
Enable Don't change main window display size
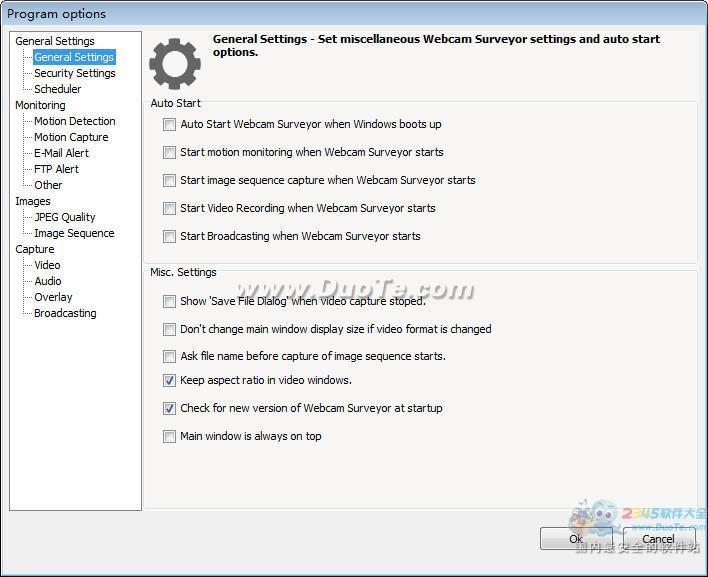[x=169, y=330]
